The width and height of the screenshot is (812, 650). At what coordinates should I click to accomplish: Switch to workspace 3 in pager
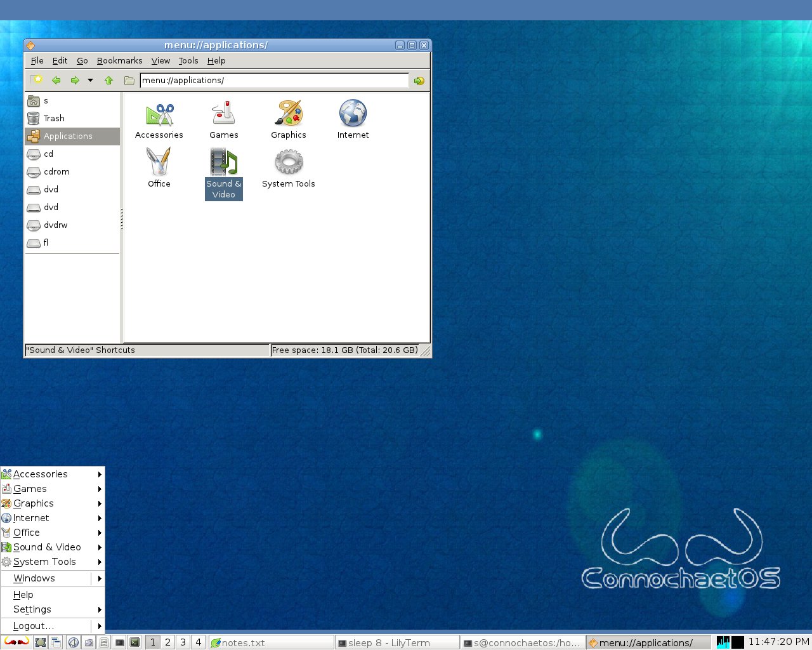[183, 642]
